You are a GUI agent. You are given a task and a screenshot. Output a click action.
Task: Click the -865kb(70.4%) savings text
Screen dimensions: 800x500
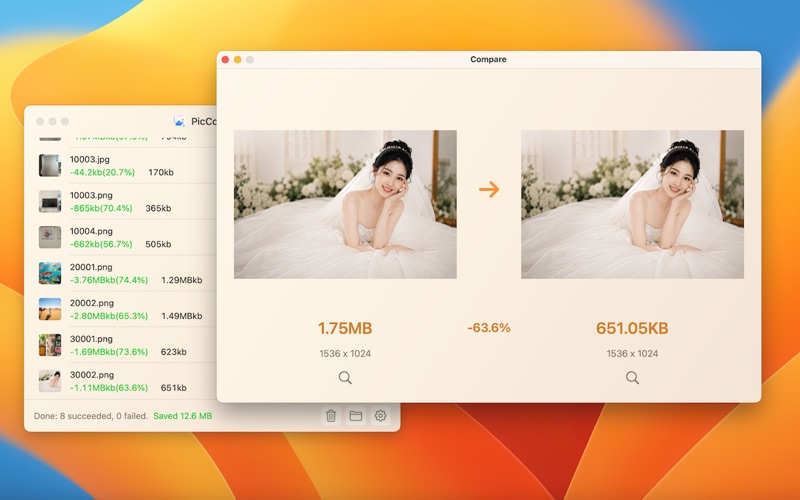pyautogui.click(x=101, y=208)
